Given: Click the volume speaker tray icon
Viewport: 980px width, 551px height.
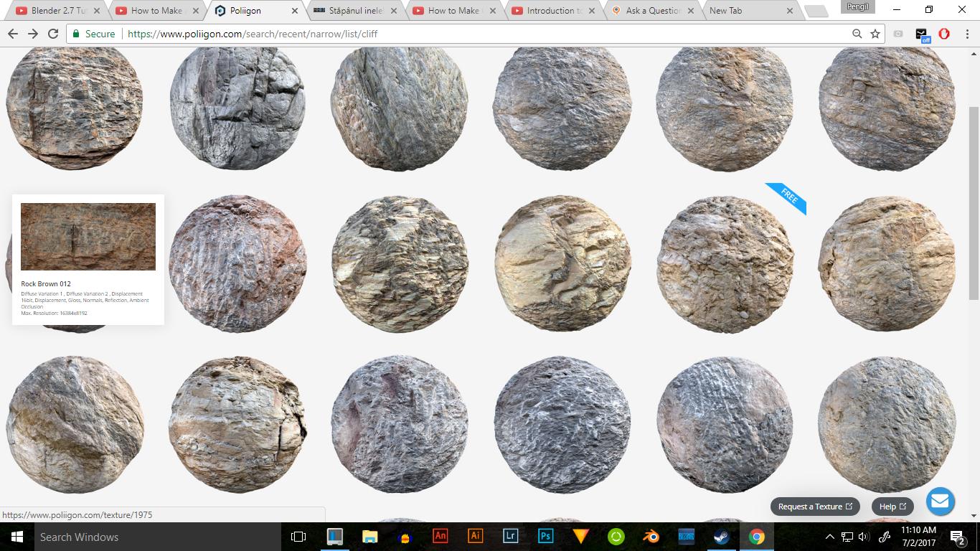Looking at the screenshot, I should pos(863,537).
